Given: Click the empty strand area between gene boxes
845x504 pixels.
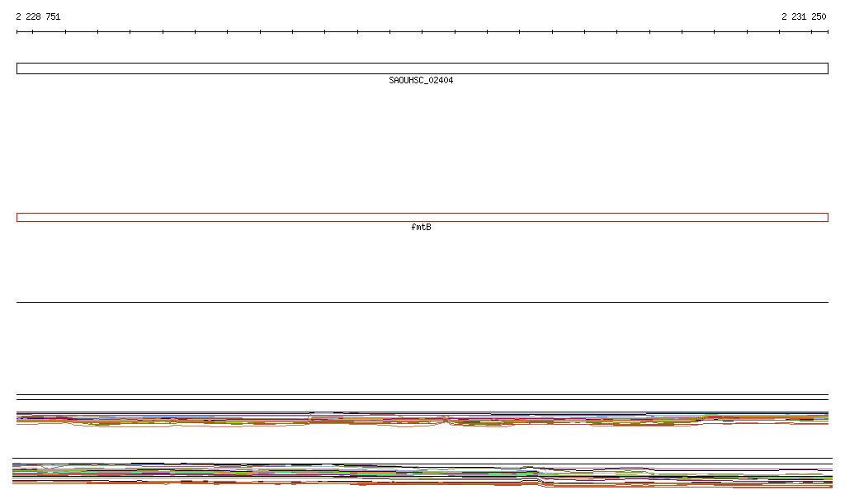Looking at the screenshot, I should 422,144.
